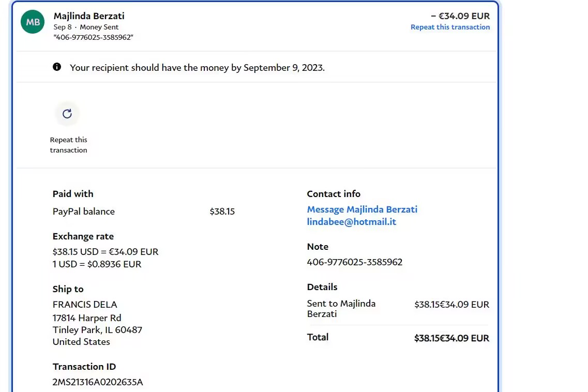Click the transaction ID 2MS21316A0202635A
This screenshot has width=588, height=392.
click(98, 382)
